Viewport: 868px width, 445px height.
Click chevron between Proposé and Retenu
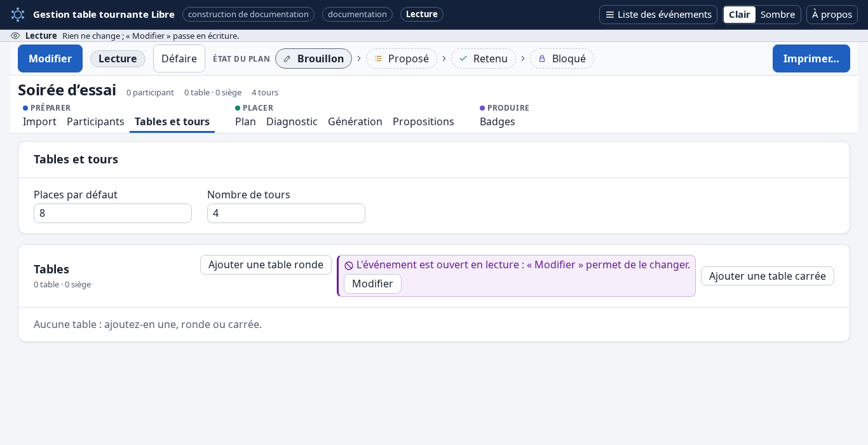pos(444,58)
